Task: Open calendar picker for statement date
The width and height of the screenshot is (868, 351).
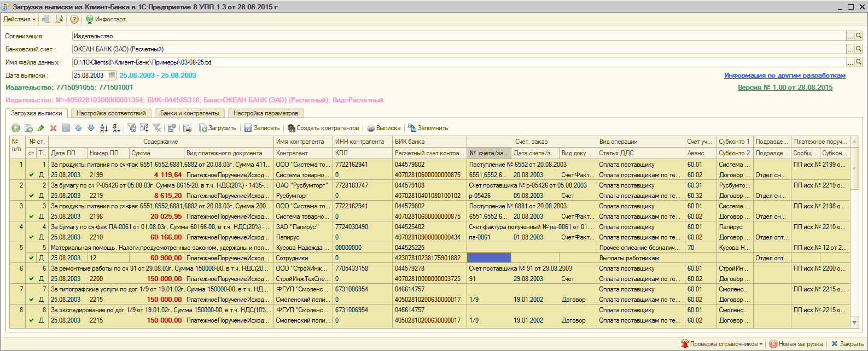Action: click(x=112, y=75)
